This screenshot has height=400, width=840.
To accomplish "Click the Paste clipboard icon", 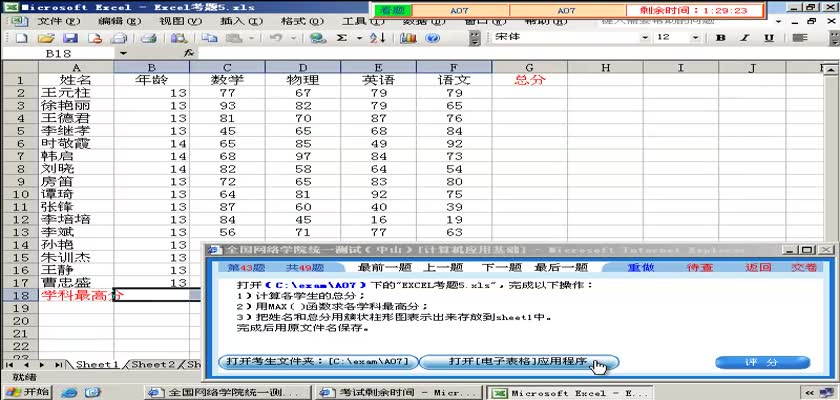I will tap(235, 38).
